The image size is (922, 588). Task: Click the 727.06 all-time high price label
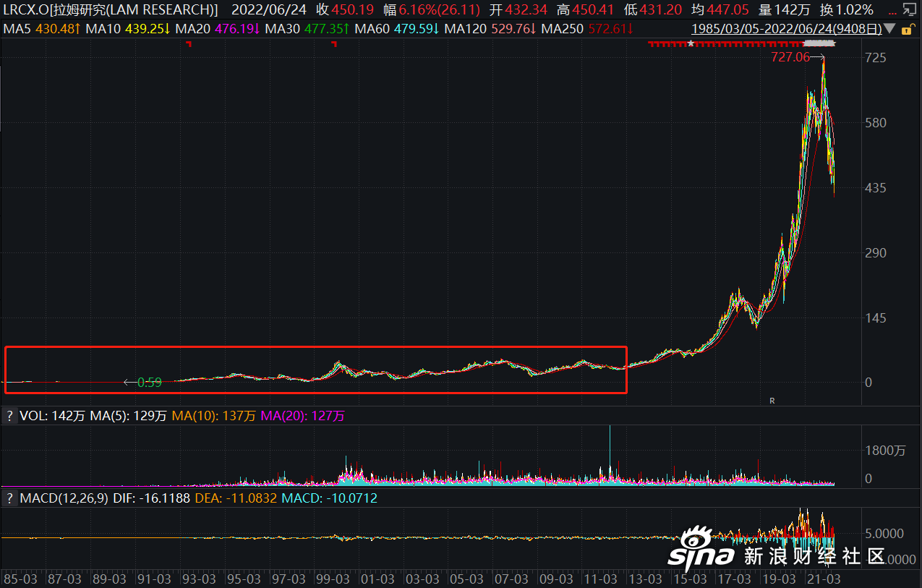[790, 57]
